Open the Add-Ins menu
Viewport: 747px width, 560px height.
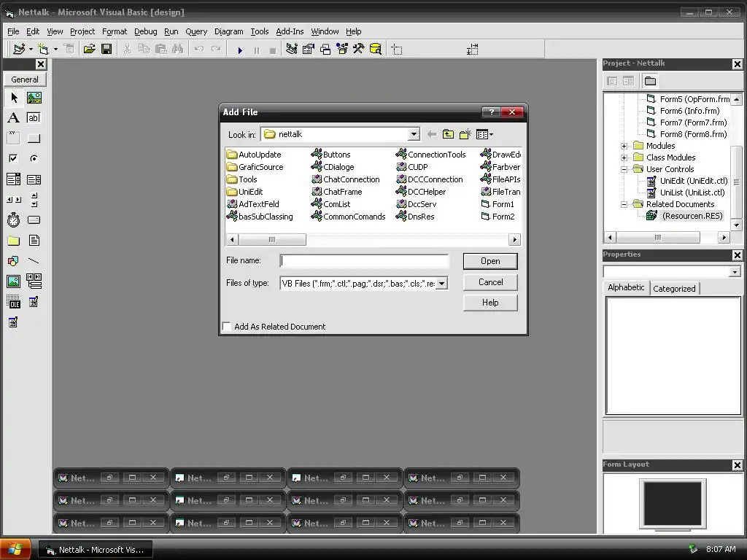290,31
